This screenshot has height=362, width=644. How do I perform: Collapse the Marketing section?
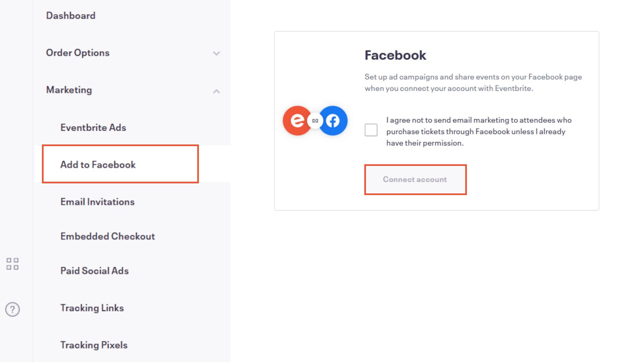point(217,91)
